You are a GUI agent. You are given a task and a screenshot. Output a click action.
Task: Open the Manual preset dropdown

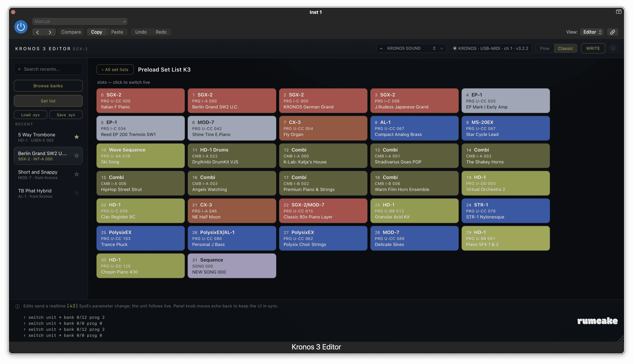tap(80, 22)
